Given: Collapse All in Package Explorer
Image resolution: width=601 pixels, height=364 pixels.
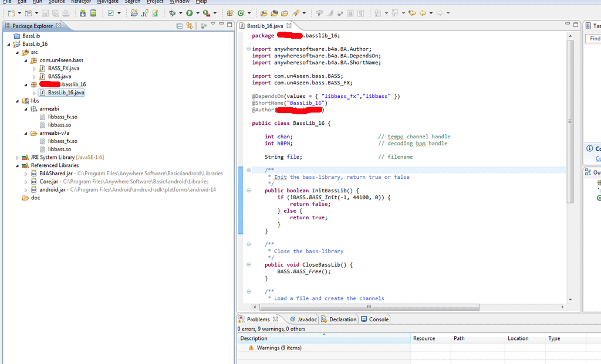Looking at the screenshot, I should click(x=180, y=26).
